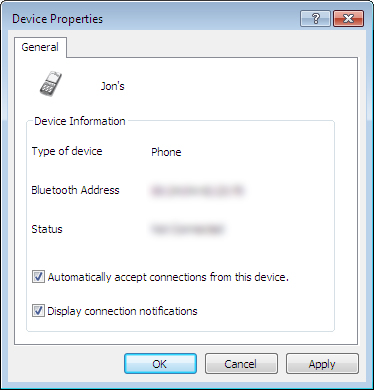Click the Automatically accept connections label text
374x390 pixels.
pyautogui.click(x=168, y=277)
